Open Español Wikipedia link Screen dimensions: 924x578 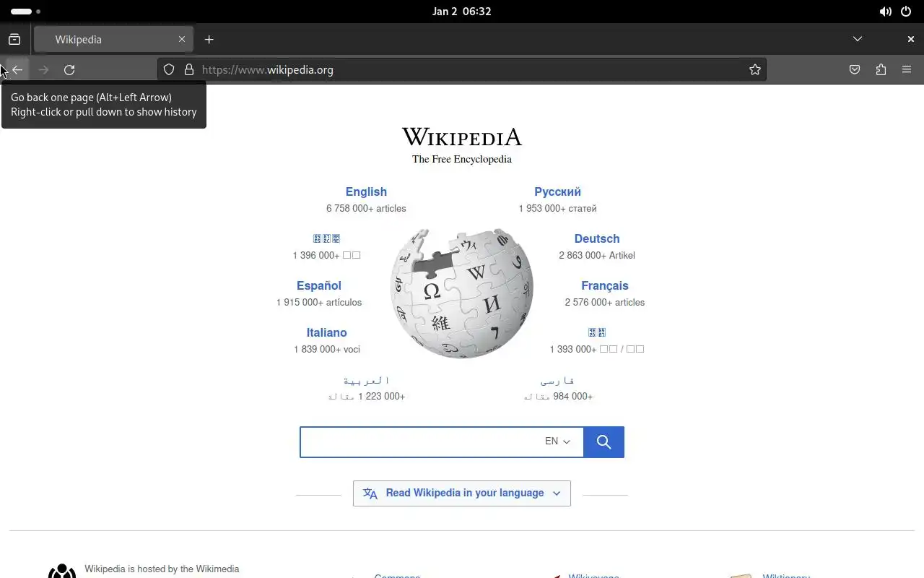coord(319,285)
